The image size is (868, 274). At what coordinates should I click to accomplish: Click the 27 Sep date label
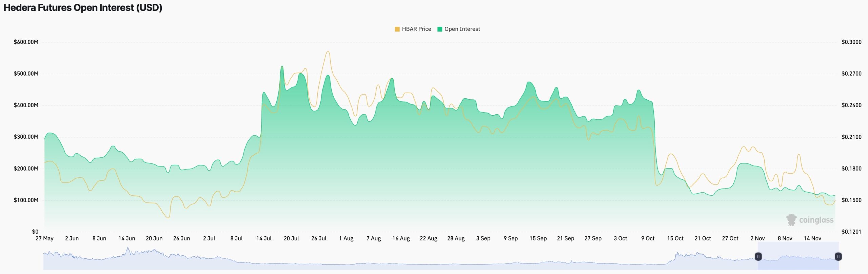(x=593, y=238)
